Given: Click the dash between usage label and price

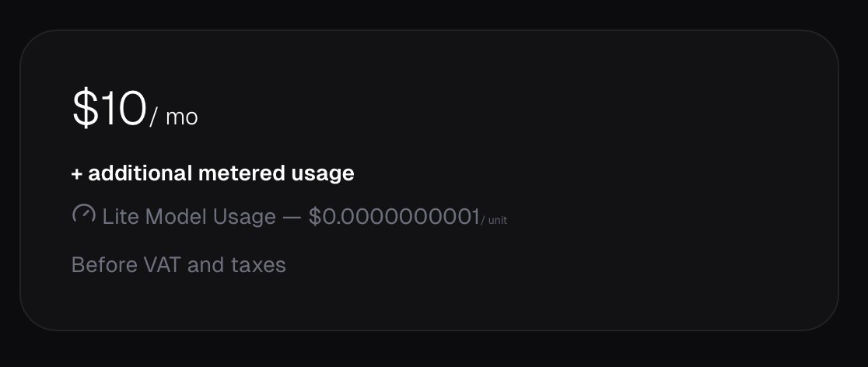Looking at the screenshot, I should 292,217.
